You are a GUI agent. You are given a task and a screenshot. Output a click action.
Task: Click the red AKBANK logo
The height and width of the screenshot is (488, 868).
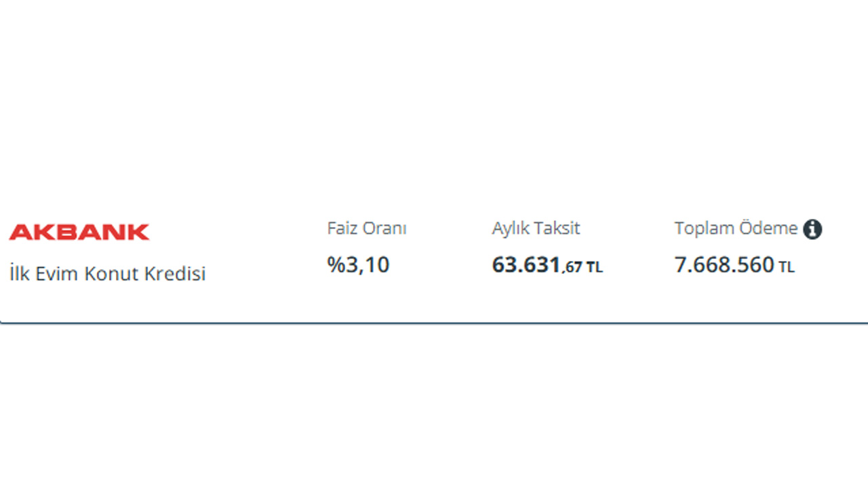[79, 232]
